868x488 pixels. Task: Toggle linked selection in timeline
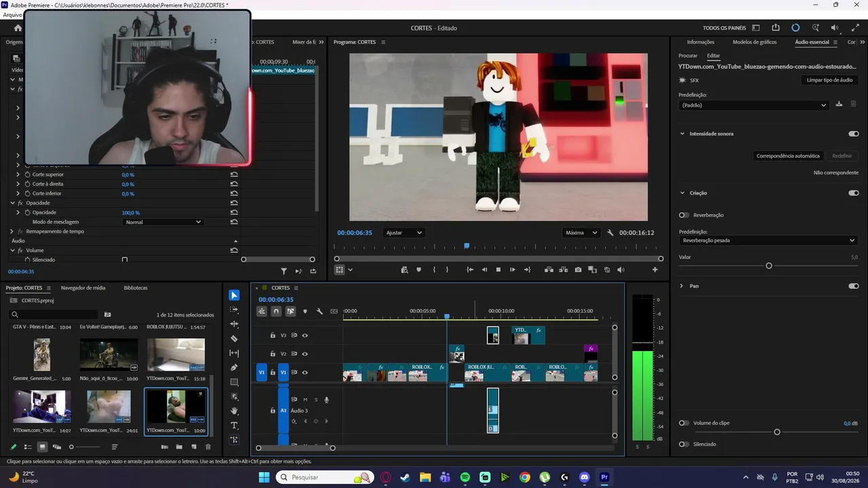pos(290,311)
